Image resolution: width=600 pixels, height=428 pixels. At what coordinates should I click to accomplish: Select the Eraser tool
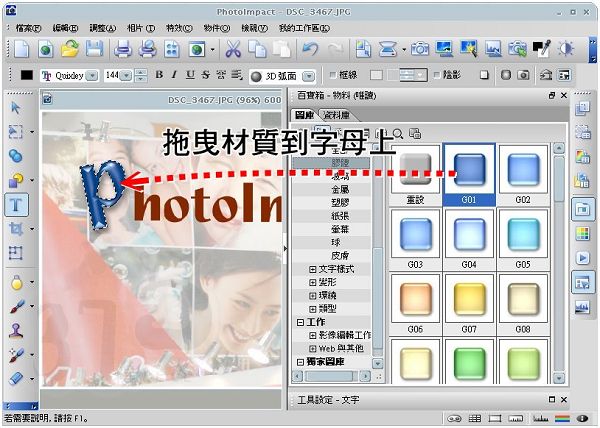point(16,379)
